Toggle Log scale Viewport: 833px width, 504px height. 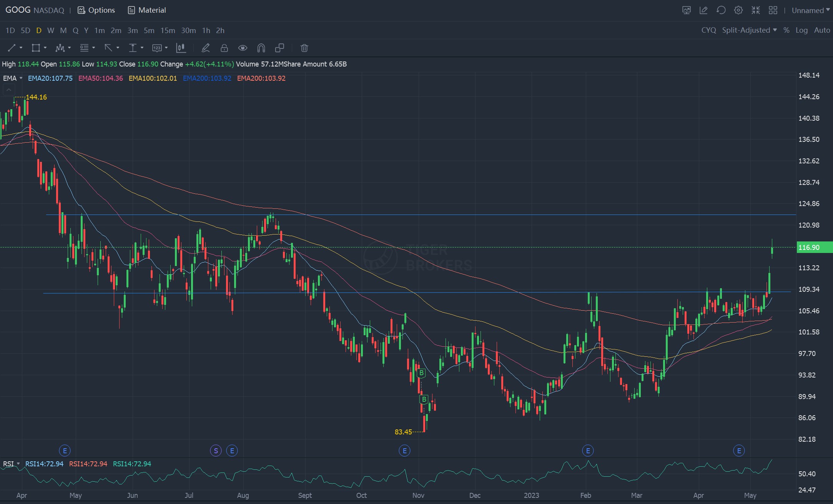pyautogui.click(x=801, y=30)
